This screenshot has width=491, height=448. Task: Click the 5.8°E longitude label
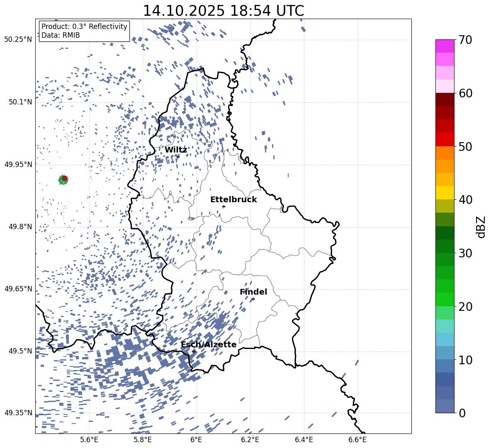(143, 440)
